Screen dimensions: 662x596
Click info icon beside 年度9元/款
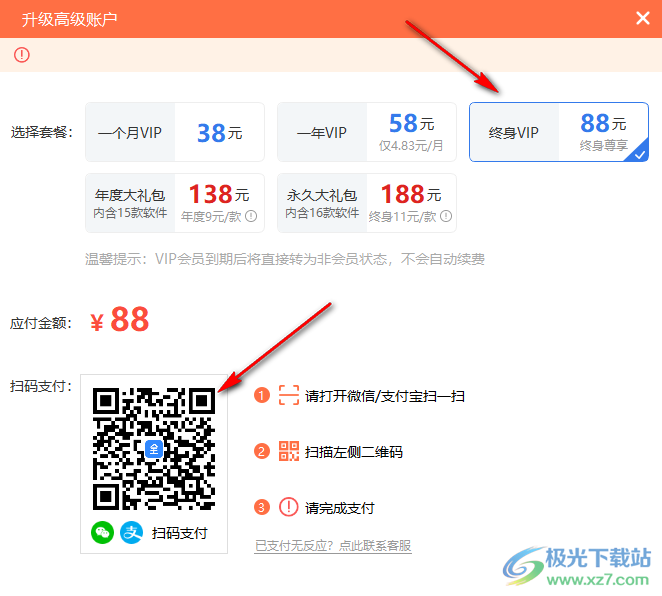click(251, 216)
